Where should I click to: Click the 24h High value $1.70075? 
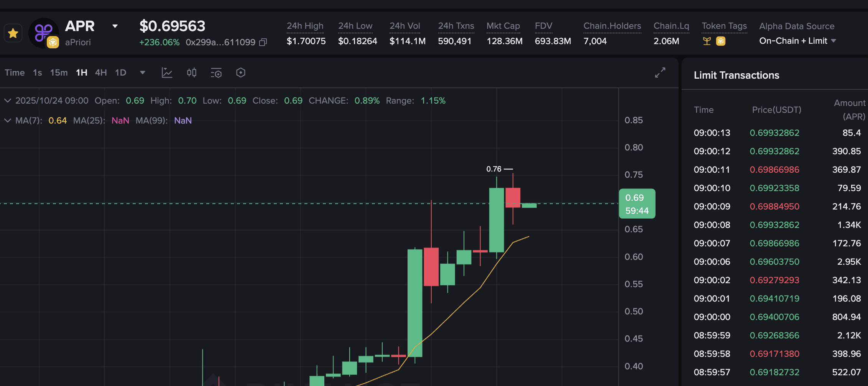point(306,41)
